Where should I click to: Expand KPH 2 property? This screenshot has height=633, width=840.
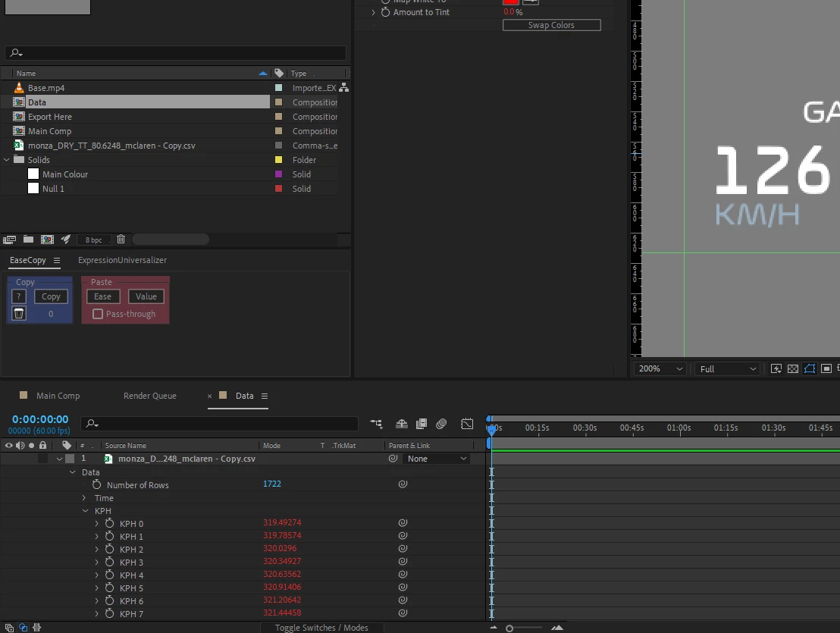(x=96, y=549)
